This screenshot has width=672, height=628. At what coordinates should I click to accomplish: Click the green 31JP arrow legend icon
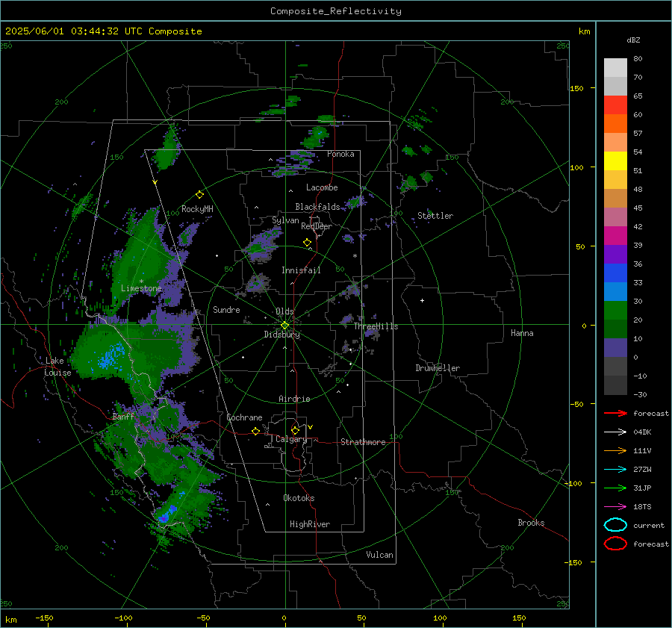coord(615,488)
